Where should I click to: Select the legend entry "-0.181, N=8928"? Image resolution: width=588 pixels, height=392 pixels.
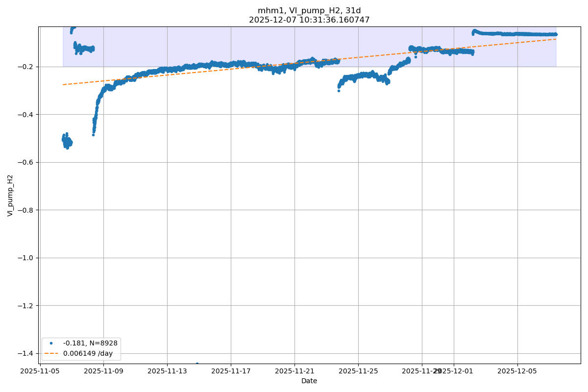(90, 343)
